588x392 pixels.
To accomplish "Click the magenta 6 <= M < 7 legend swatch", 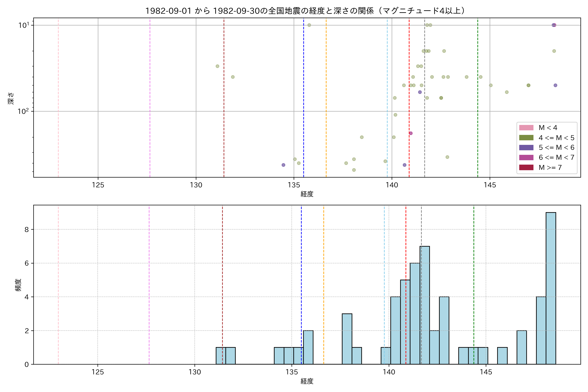I will point(526,157).
